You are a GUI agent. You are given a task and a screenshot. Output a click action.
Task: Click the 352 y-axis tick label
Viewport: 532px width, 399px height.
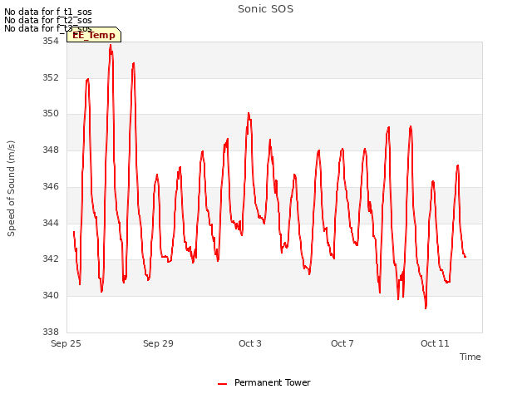[x=50, y=77]
